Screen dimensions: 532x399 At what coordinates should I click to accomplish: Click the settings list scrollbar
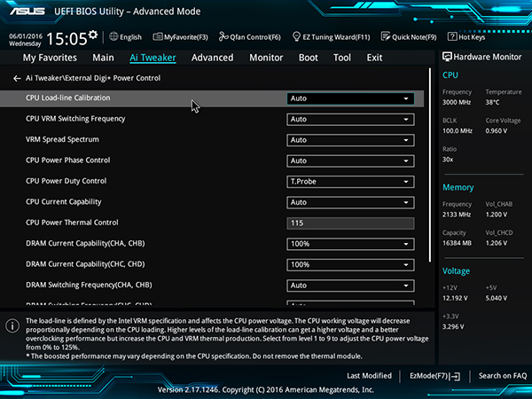pos(430,165)
